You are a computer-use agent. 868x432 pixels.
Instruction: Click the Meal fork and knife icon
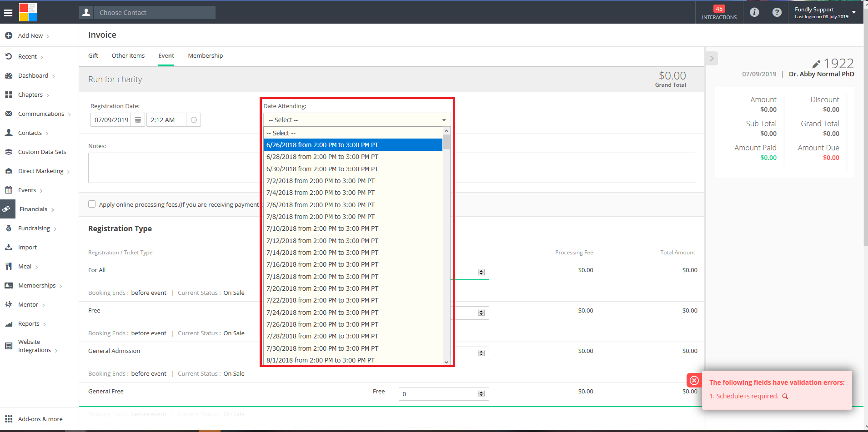pos(9,266)
